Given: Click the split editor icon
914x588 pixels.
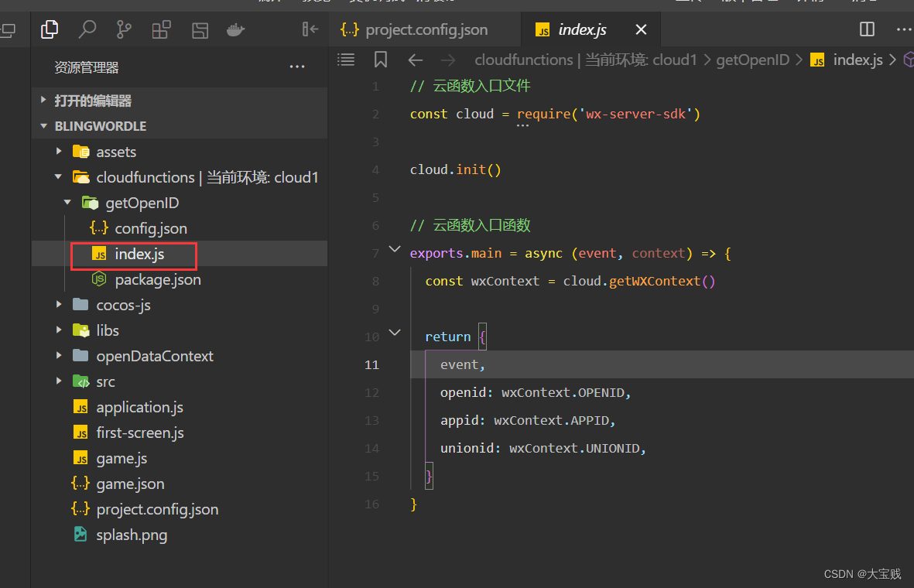Looking at the screenshot, I should pos(867,29).
